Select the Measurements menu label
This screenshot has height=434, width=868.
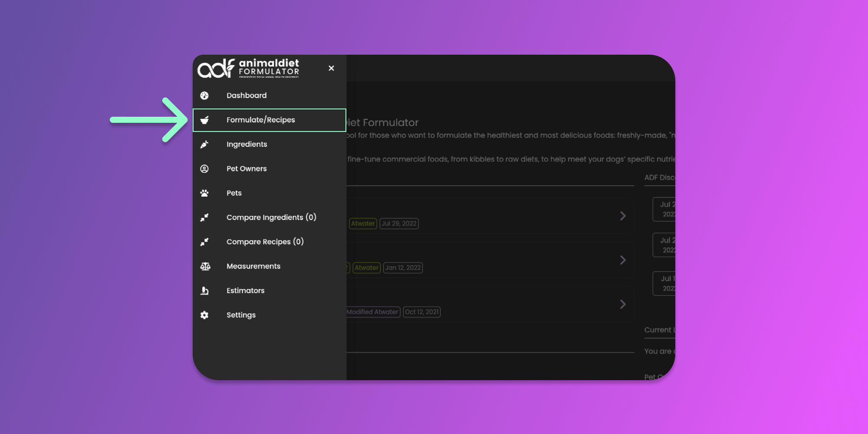(x=253, y=266)
